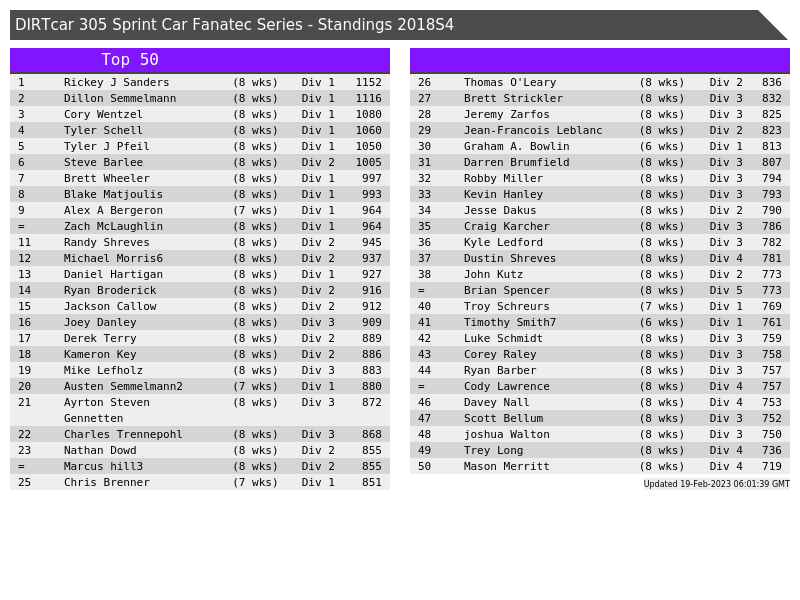Click Chris Brenner in 25th place
The width and height of the screenshot is (800, 600).
(106, 483)
